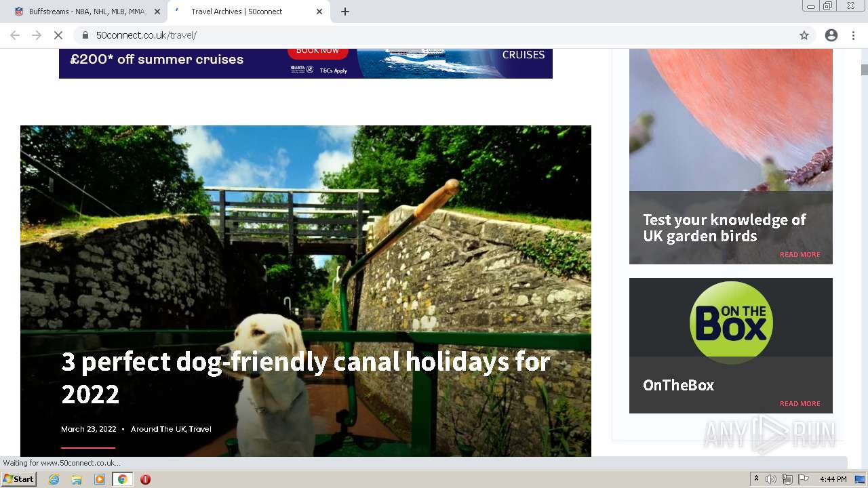Open the dog-friendly canal holidays article
The height and width of the screenshot is (488, 868).
pos(305,378)
